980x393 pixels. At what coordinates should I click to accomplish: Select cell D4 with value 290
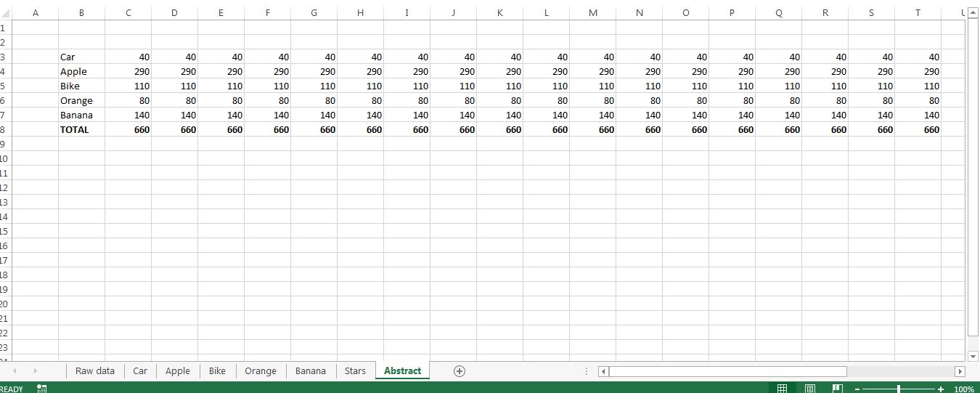[x=174, y=71]
